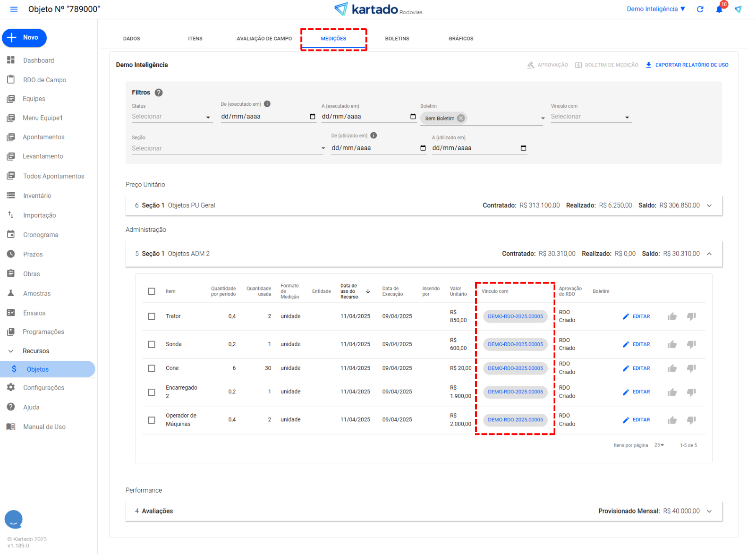The height and width of the screenshot is (554, 756).
Task: Click Exportar Relatório de Uso
Action: pos(687,65)
